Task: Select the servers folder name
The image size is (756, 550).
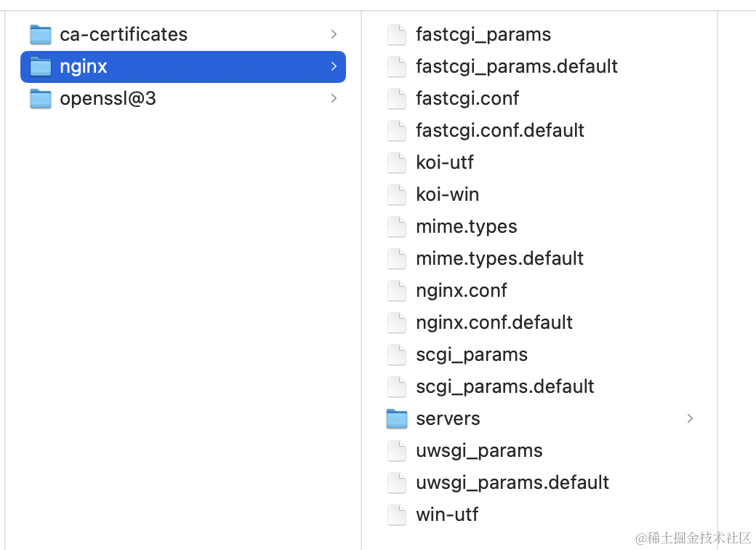Action: [448, 419]
